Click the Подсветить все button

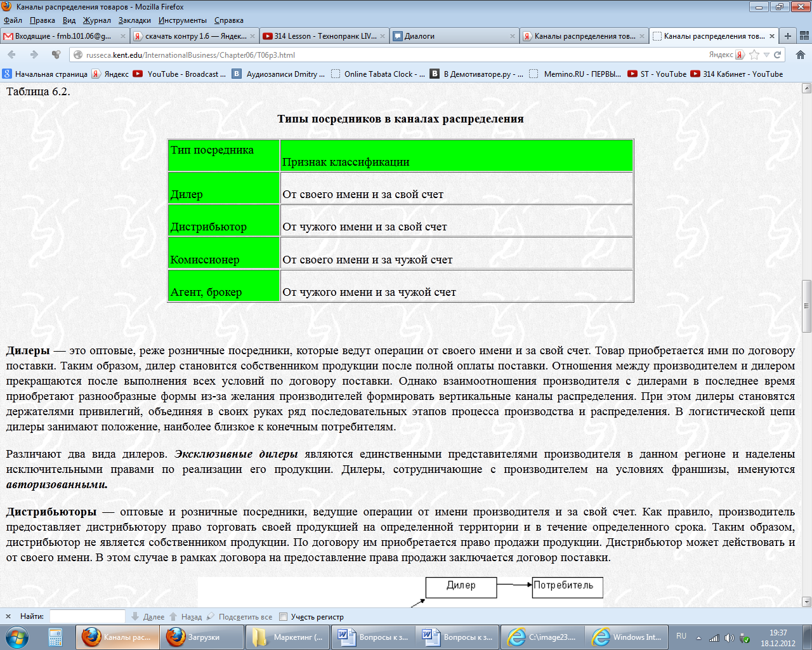click(x=239, y=616)
